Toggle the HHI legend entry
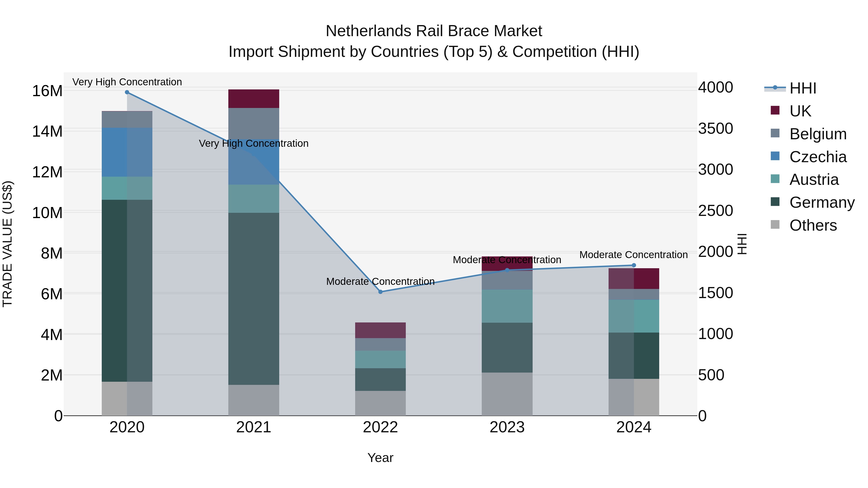This screenshot has height=488, width=868. pos(790,88)
